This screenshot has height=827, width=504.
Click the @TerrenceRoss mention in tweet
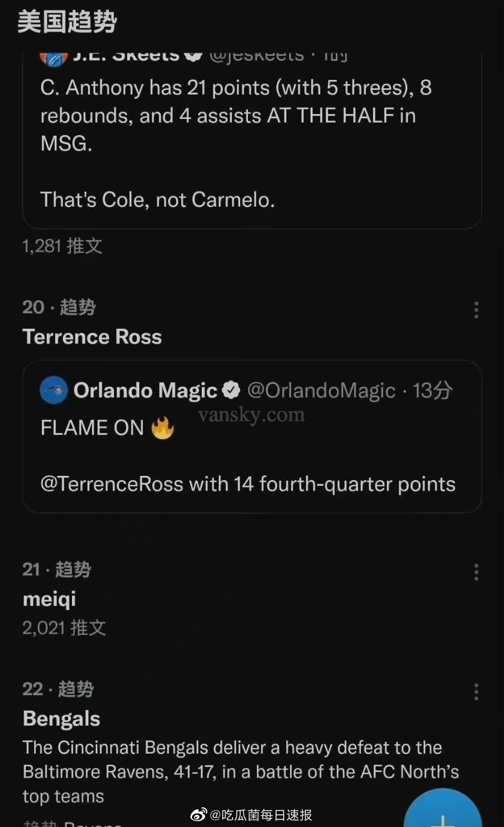[x=112, y=484]
